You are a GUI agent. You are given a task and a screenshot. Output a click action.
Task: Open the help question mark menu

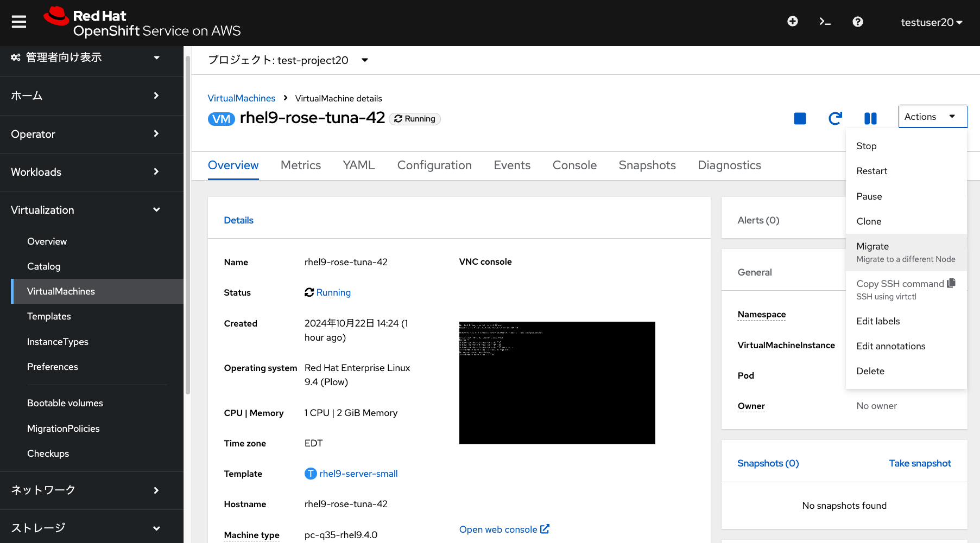pos(858,22)
